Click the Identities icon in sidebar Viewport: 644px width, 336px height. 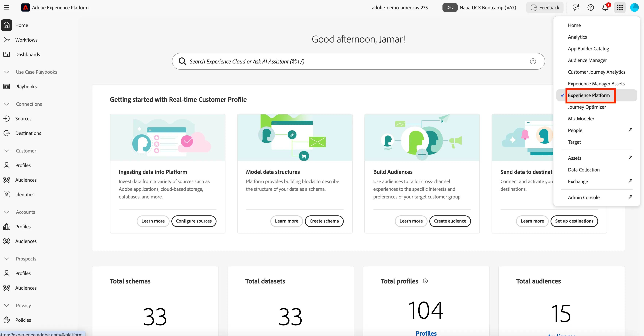(7, 194)
